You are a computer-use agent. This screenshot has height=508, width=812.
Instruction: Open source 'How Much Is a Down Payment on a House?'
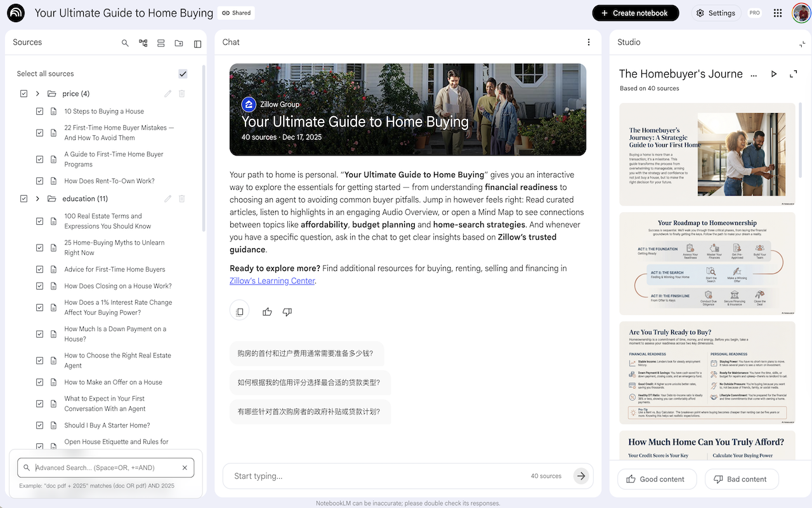pyautogui.click(x=115, y=334)
